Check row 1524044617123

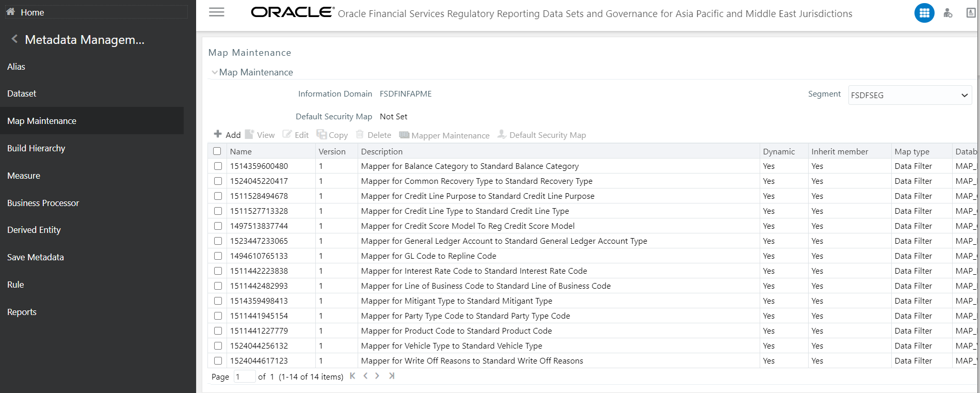click(218, 361)
